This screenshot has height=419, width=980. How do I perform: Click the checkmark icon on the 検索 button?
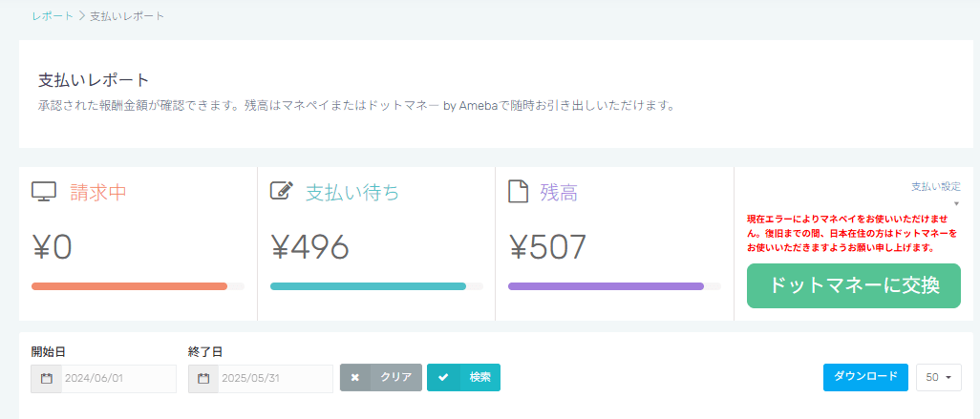click(442, 378)
